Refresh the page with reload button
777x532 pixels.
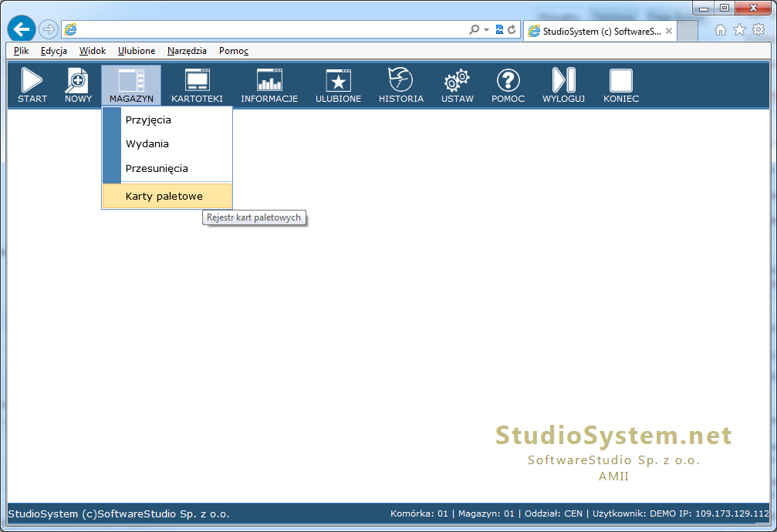[x=511, y=29]
